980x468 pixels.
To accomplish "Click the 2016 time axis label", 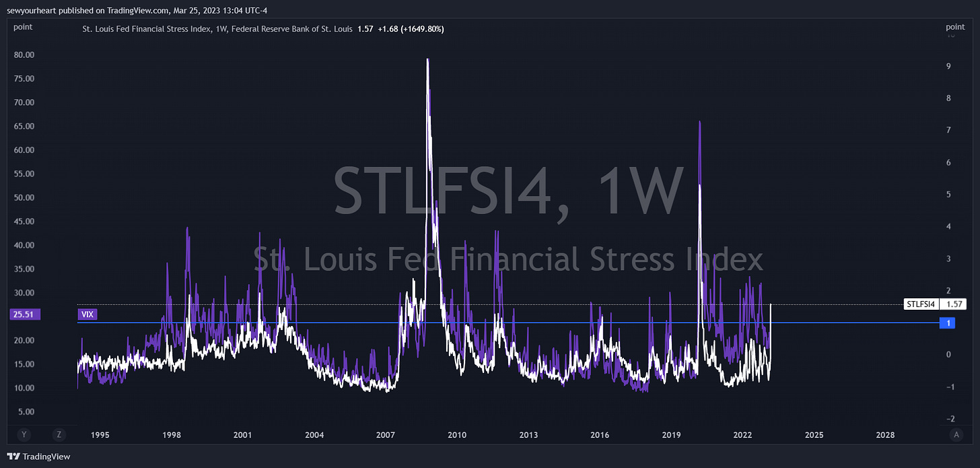I will pos(600,435).
